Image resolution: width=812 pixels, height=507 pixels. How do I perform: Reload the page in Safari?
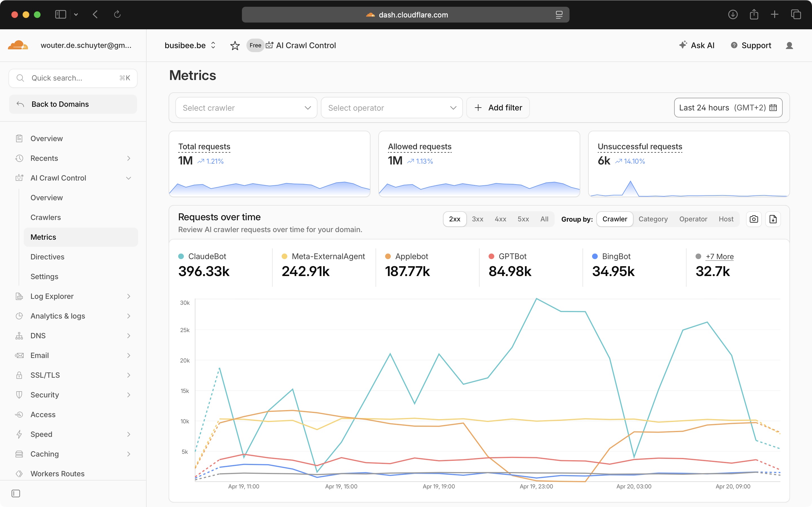tap(117, 14)
